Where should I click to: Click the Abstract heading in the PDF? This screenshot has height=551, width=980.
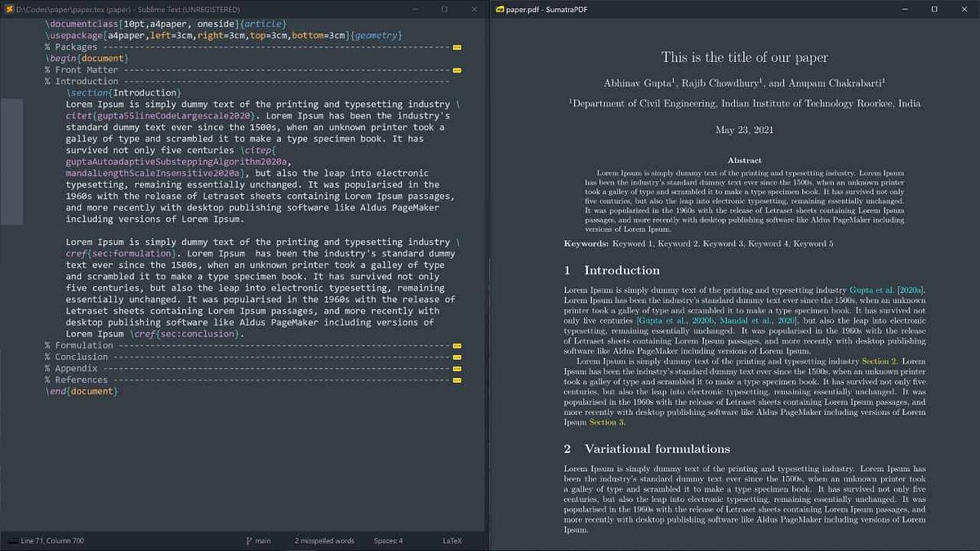point(745,161)
